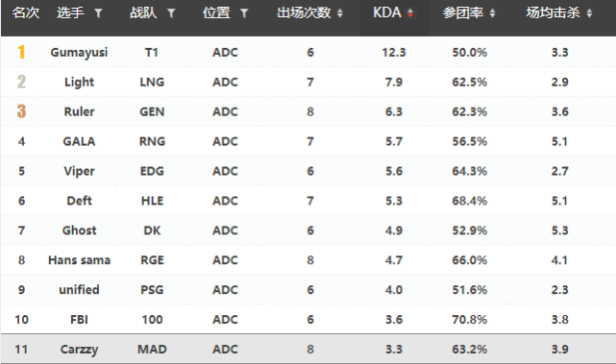This screenshot has width=616, height=364.
Task: Click the 选手 column header text
Action: (x=70, y=12)
